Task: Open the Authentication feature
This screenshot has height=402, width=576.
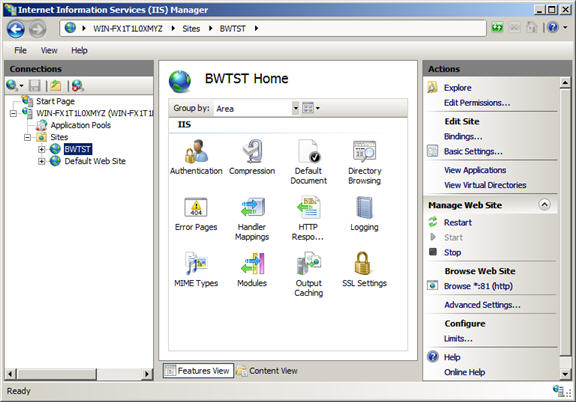Action: click(x=196, y=157)
